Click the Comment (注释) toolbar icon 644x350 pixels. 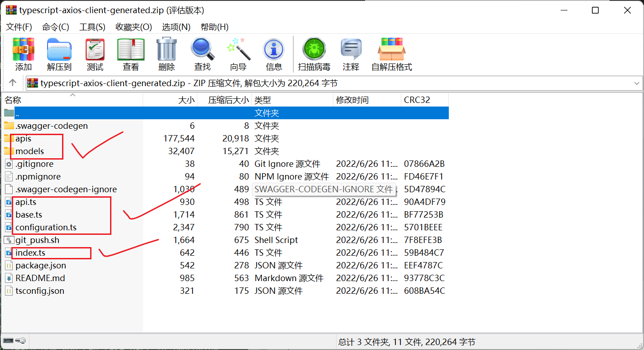pos(351,50)
